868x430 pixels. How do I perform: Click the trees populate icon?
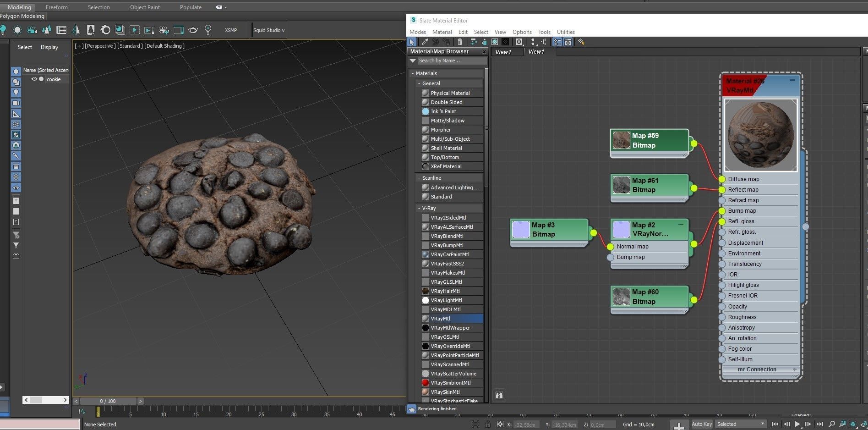coord(46,30)
